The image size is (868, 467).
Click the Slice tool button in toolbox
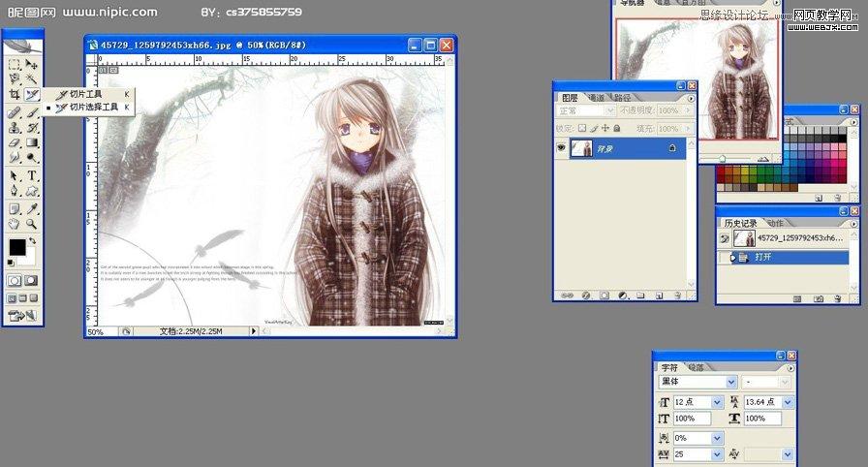[32, 95]
